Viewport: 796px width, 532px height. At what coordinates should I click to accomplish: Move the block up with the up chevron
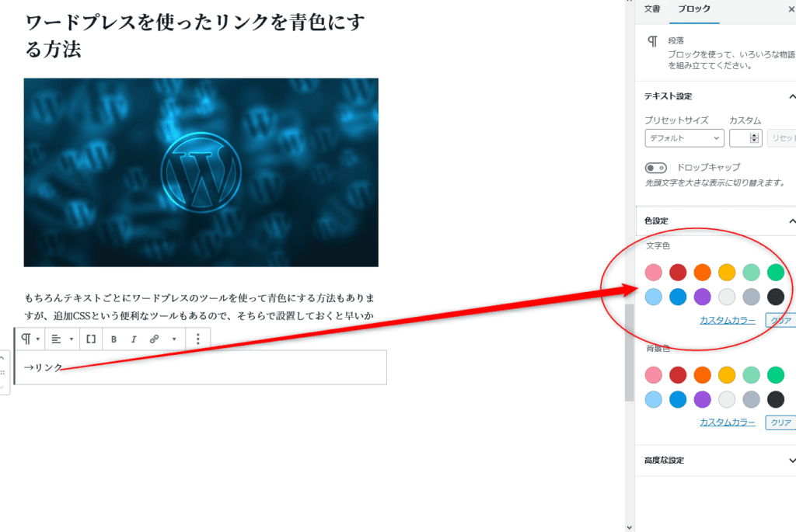(2, 358)
